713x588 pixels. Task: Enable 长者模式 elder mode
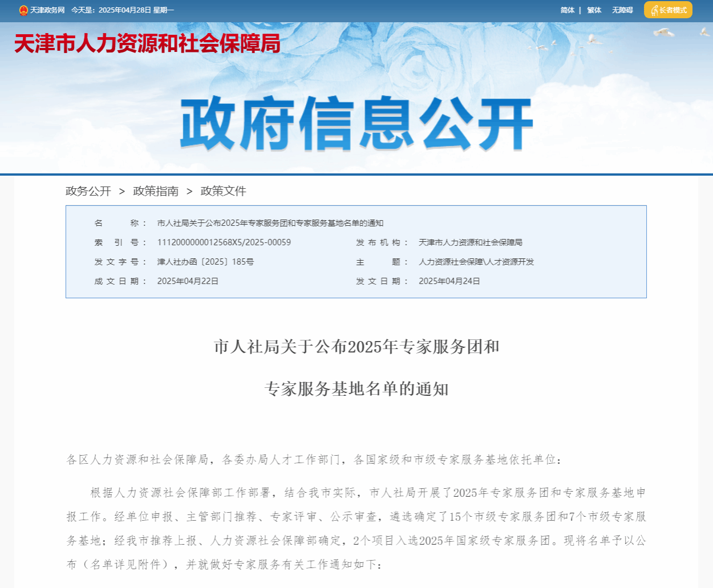tap(673, 10)
